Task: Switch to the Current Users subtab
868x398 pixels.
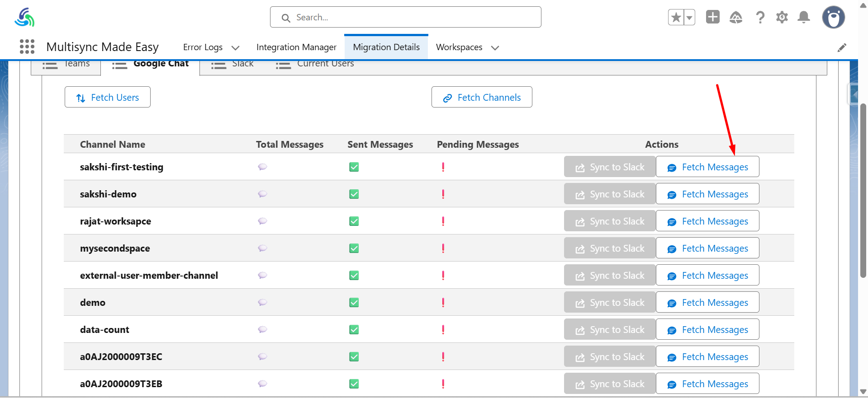Action: (x=315, y=66)
